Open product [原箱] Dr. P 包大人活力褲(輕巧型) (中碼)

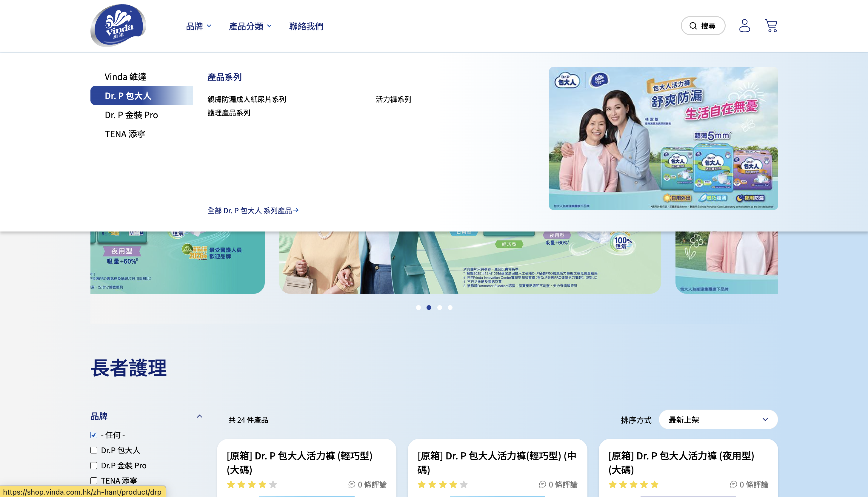pyautogui.click(x=497, y=462)
